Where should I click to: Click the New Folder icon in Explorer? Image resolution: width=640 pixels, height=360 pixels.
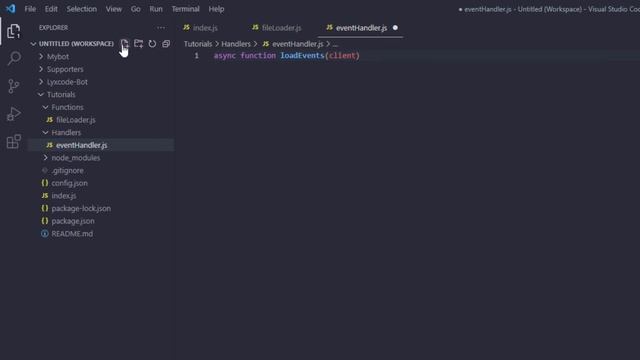coord(138,44)
